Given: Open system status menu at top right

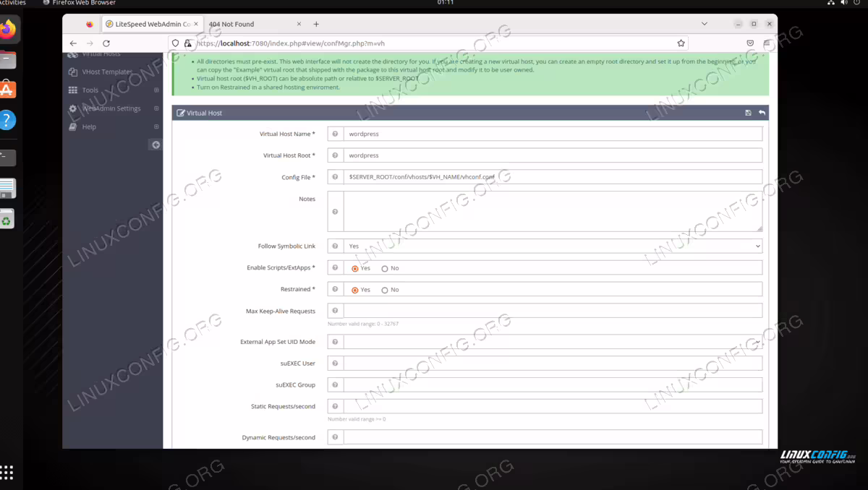Looking at the screenshot, I should [844, 3].
